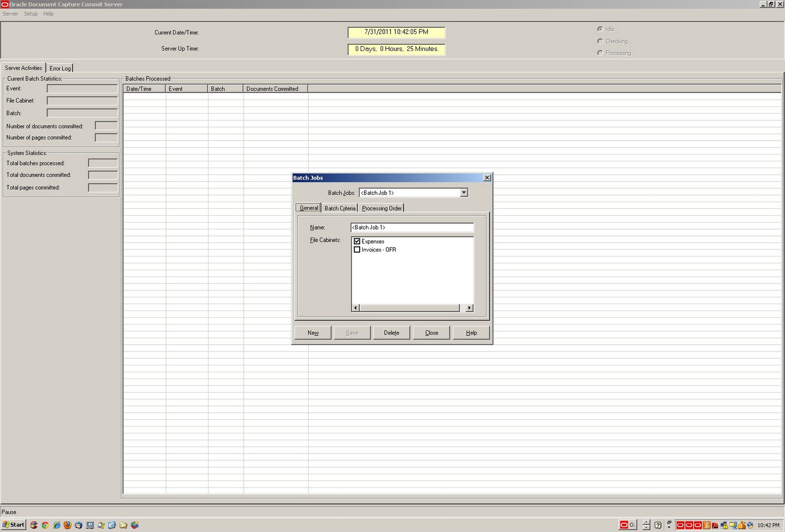Create a New batch job
This screenshot has width=785, height=532.
(x=313, y=332)
